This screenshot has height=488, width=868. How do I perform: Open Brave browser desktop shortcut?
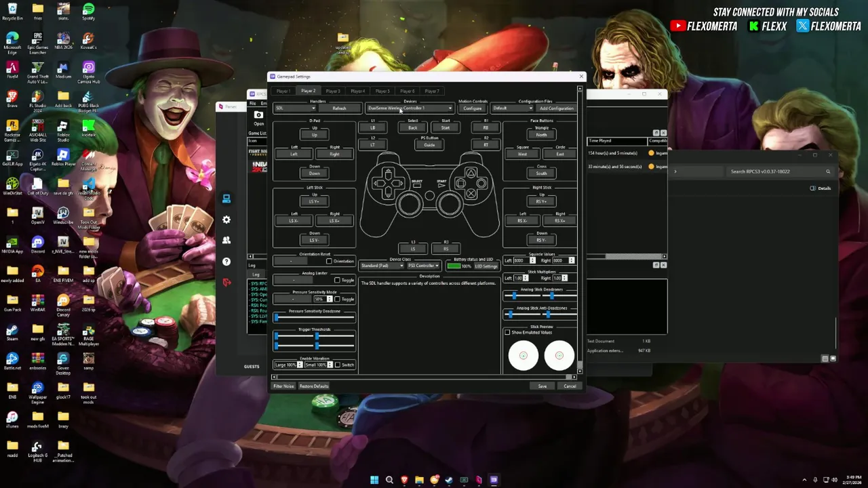(x=12, y=99)
